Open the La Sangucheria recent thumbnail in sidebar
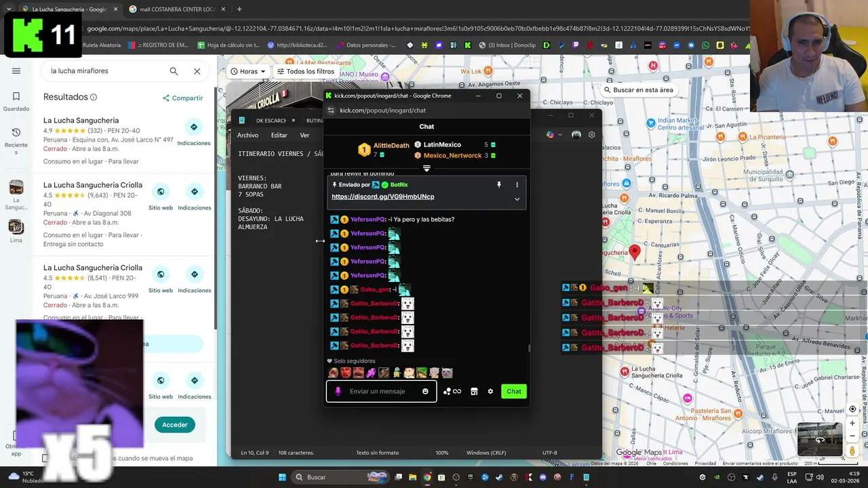Image resolution: width=868 pixels, height=488 pixels. point(16,195)
